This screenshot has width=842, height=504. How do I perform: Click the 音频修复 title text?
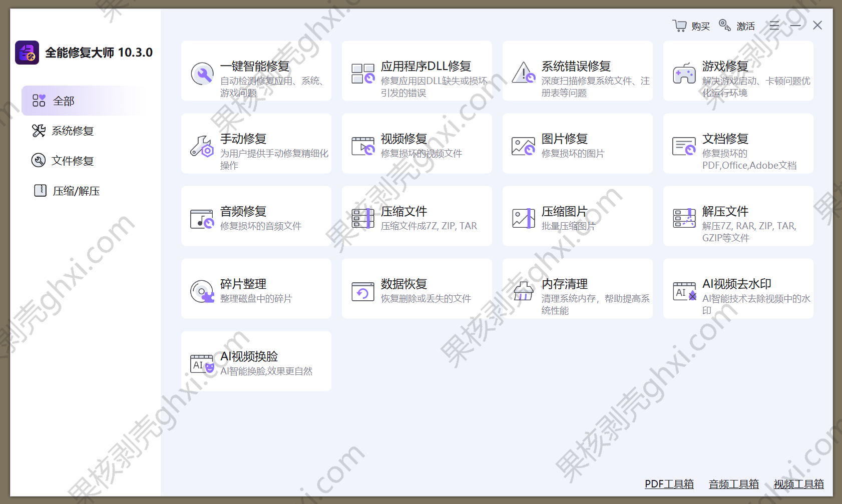pyautogui.click(x=243, y=211)
